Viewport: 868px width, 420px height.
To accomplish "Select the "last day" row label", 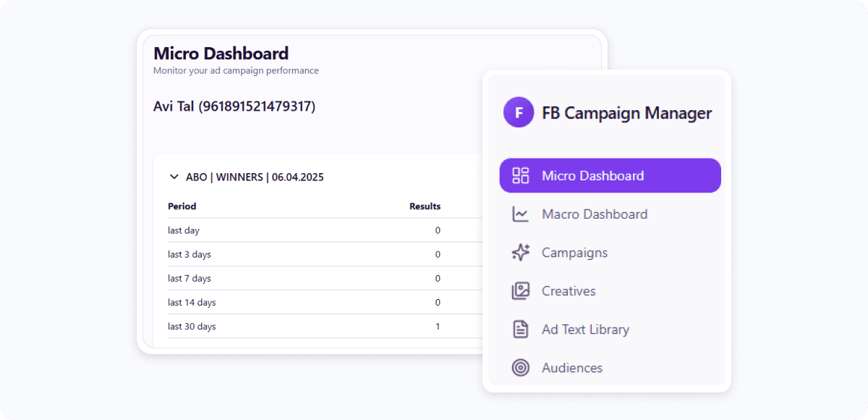I will (184, 230).
